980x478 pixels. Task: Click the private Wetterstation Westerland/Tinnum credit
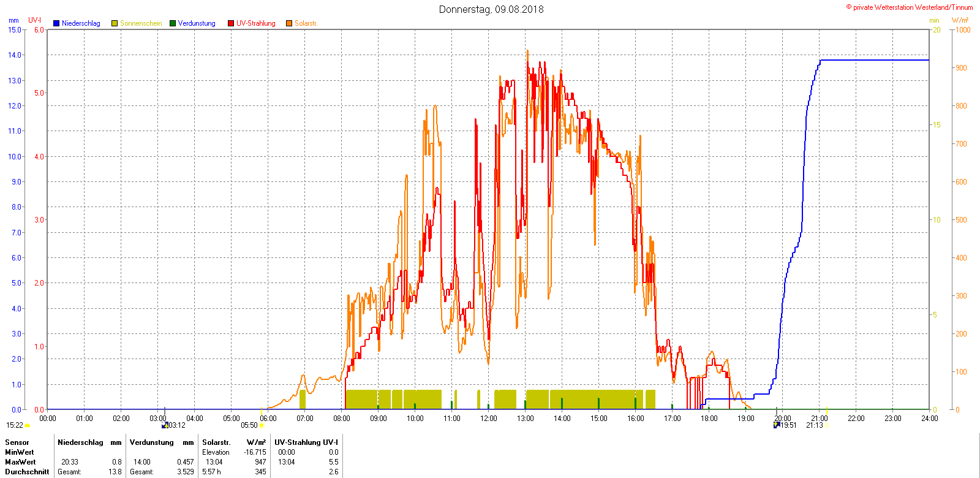pos(910,7)
